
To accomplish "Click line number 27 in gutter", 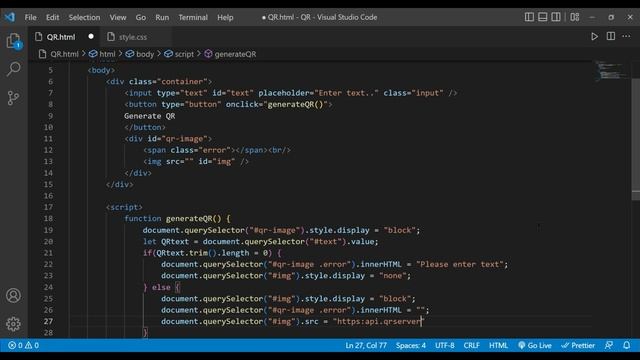I will 48,321.
